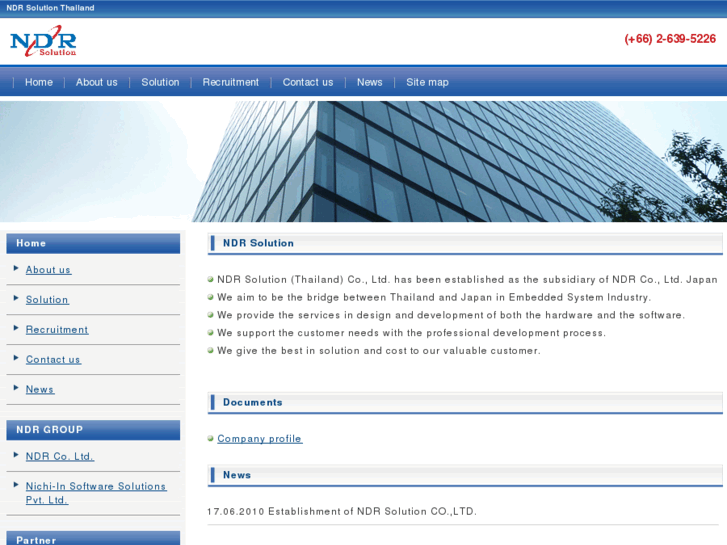Click the building banner image
The height and width of the screenshot is (545, 727).
click(364, 161)
